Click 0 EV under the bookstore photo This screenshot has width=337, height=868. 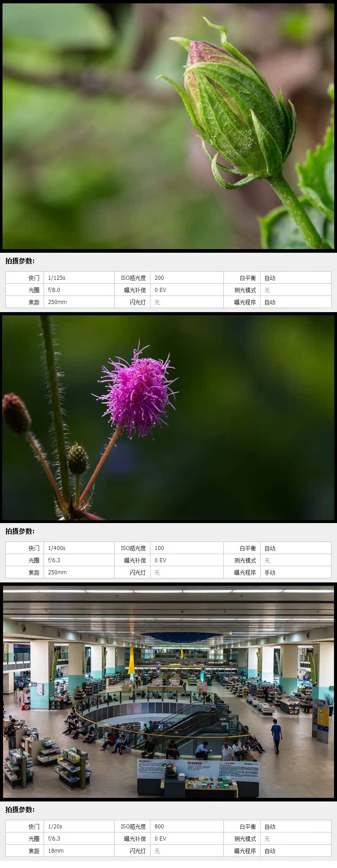(160, 839)
